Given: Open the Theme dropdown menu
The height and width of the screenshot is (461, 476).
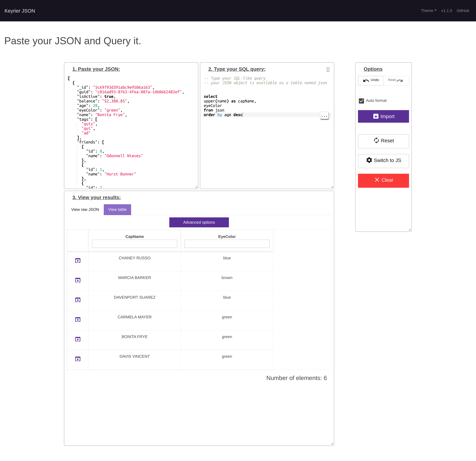Looking at the screenshot, I should tap(428, 11).
